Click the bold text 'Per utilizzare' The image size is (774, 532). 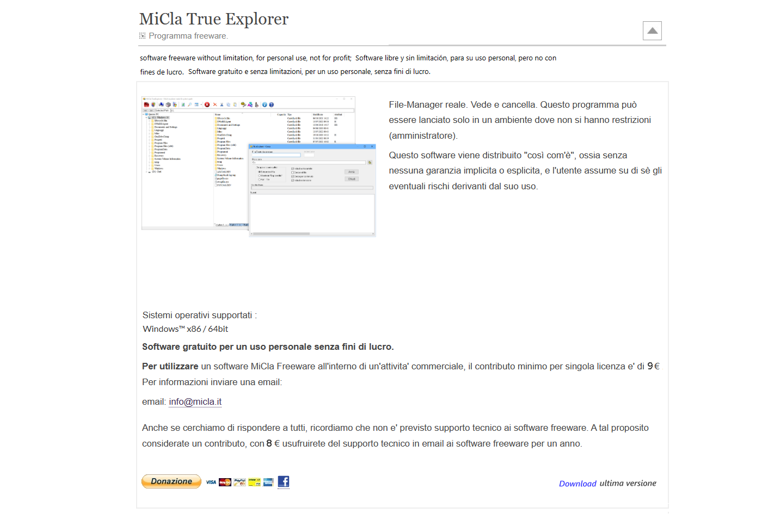(x=170, y=367)
